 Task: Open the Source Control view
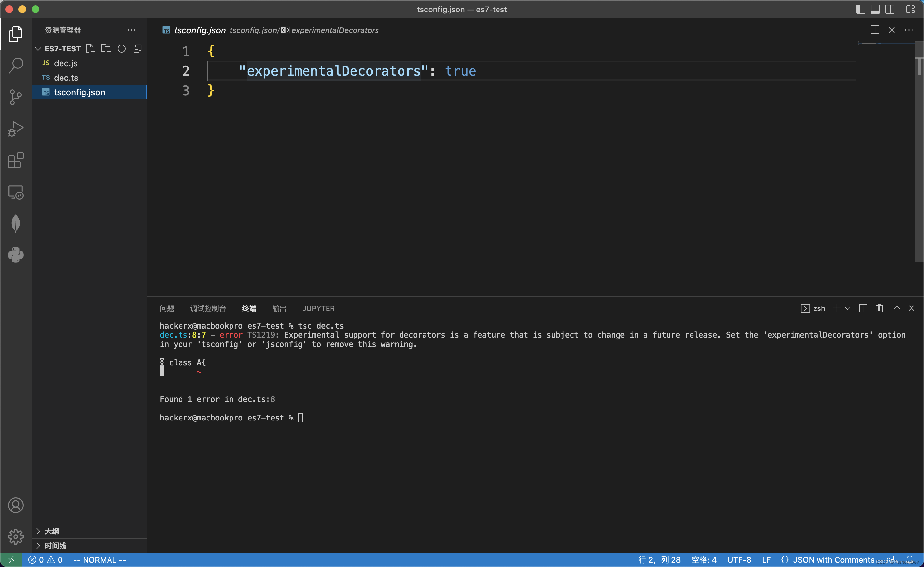coord(16,97)
